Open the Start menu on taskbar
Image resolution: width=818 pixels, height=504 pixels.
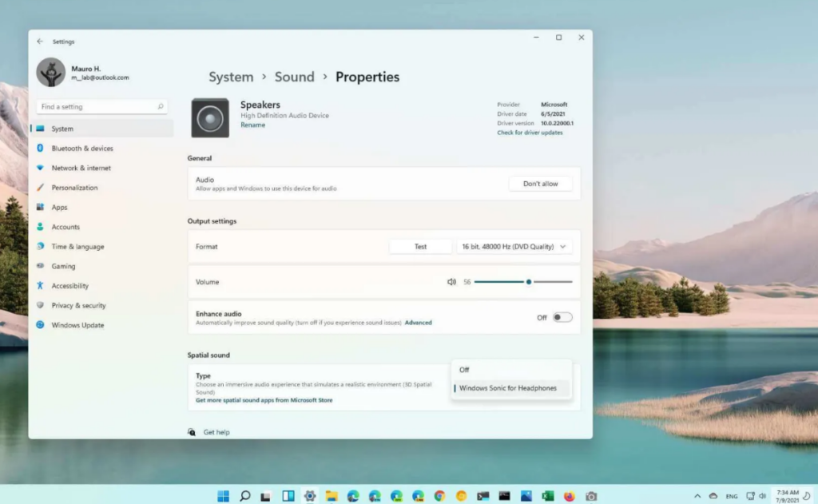223,495
